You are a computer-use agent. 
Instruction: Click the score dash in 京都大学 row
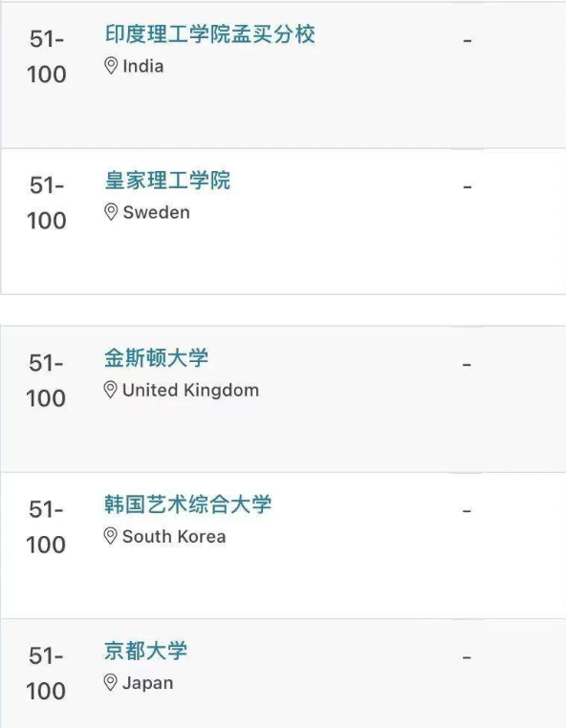pos(467,657)
